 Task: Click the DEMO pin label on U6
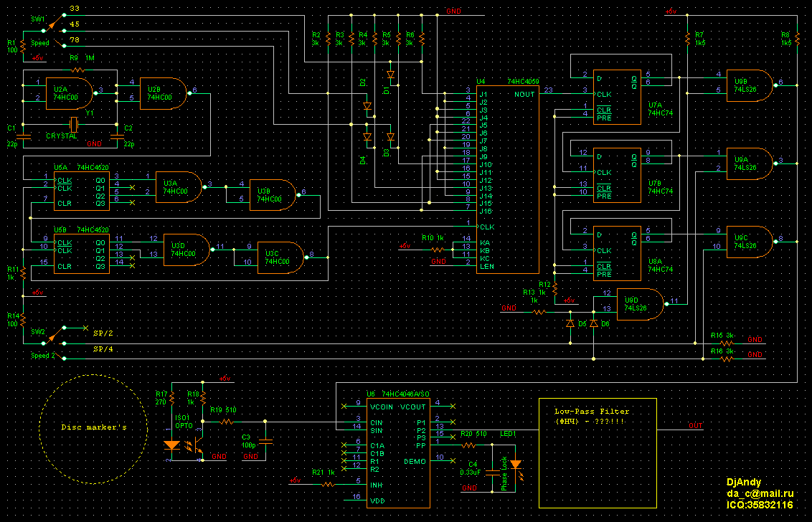[x=415, y=462]
